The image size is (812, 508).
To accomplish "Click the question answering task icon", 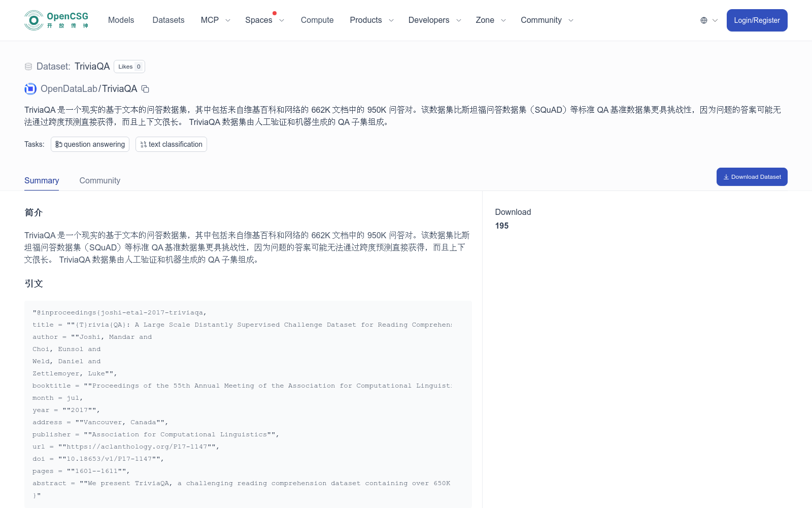I will point(59,144).
